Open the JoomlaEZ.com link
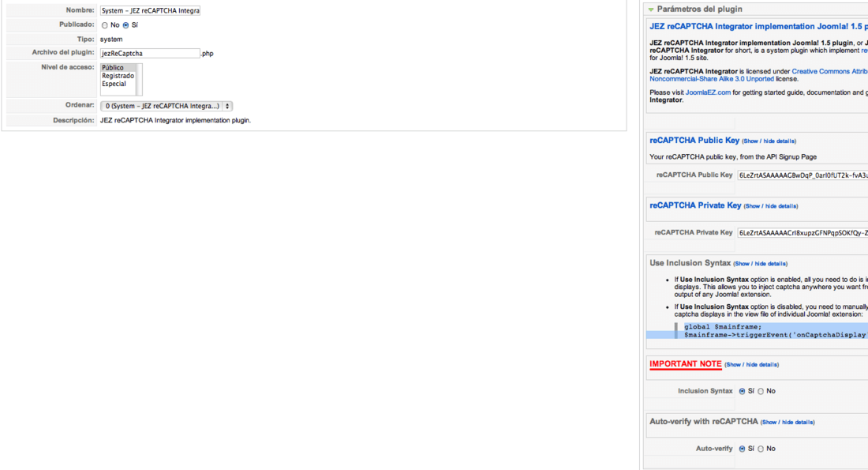The height and width of the screenshot is (470, 868). pos(708,92)
